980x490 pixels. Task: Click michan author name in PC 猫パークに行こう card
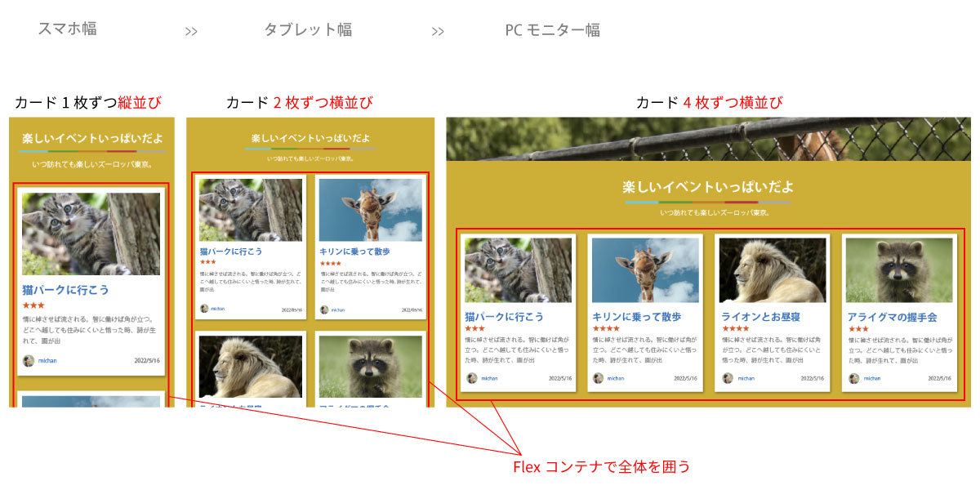coord(490,379)
